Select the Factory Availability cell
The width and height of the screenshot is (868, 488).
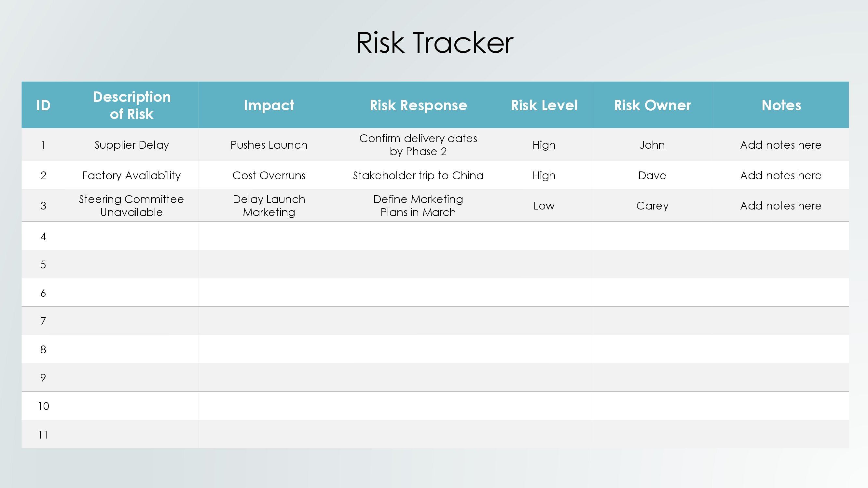131,175
